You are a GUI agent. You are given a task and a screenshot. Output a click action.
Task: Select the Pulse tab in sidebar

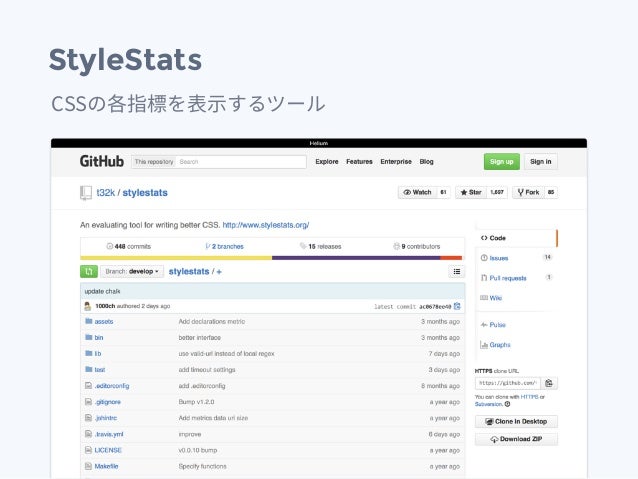click(x=516, y=325)
